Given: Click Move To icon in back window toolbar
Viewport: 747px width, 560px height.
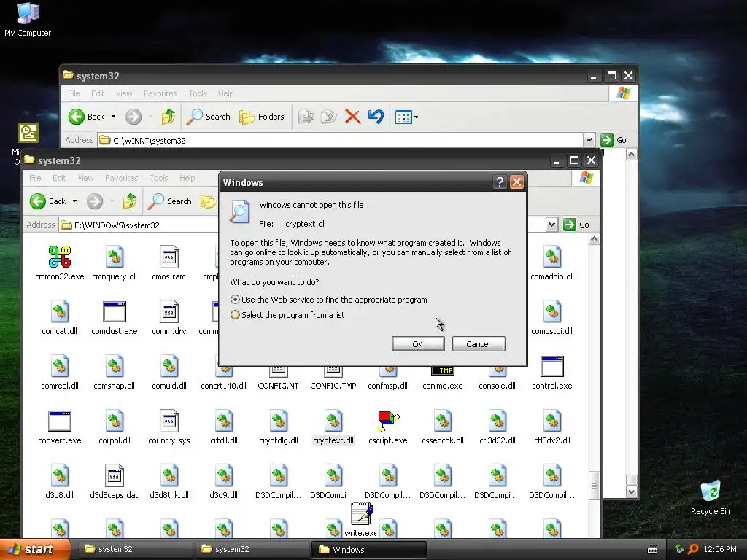Looking at the screenshot, I should click(x=306, y=117).
